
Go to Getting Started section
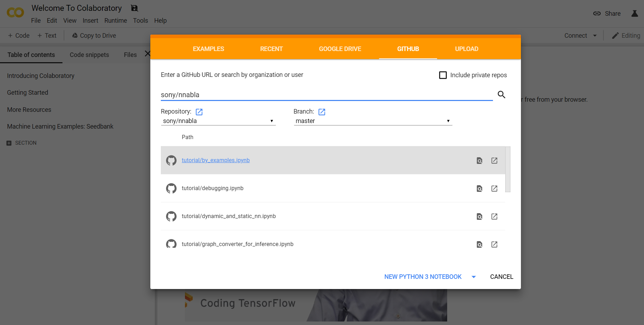(28, 93)
